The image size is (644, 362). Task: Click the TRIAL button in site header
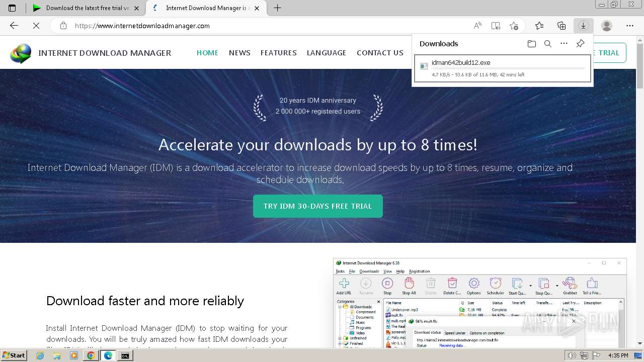tap(609, 53)
